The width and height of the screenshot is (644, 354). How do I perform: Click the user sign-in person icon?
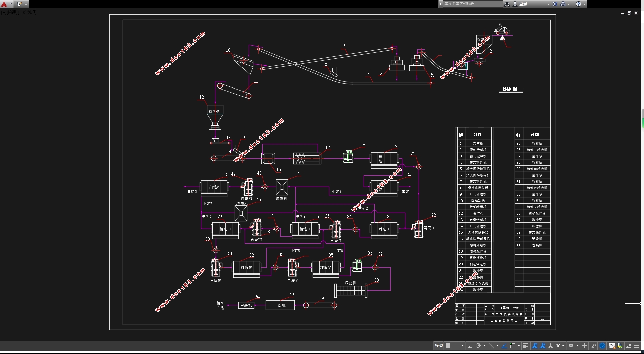[515, 4]
